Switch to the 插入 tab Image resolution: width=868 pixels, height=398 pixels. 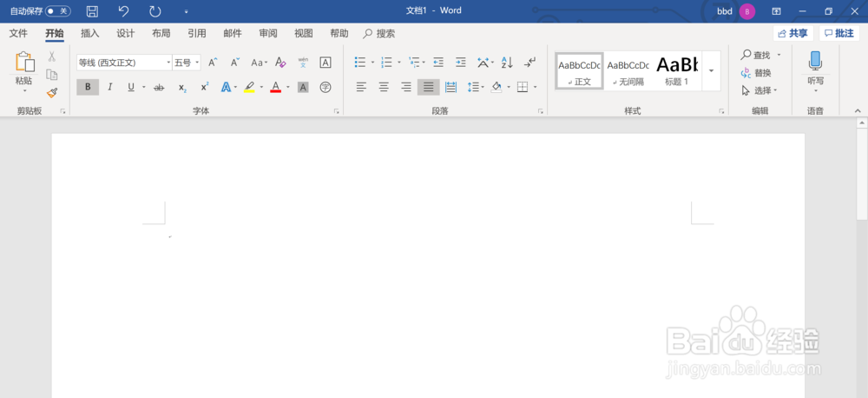tap(89, 33)
